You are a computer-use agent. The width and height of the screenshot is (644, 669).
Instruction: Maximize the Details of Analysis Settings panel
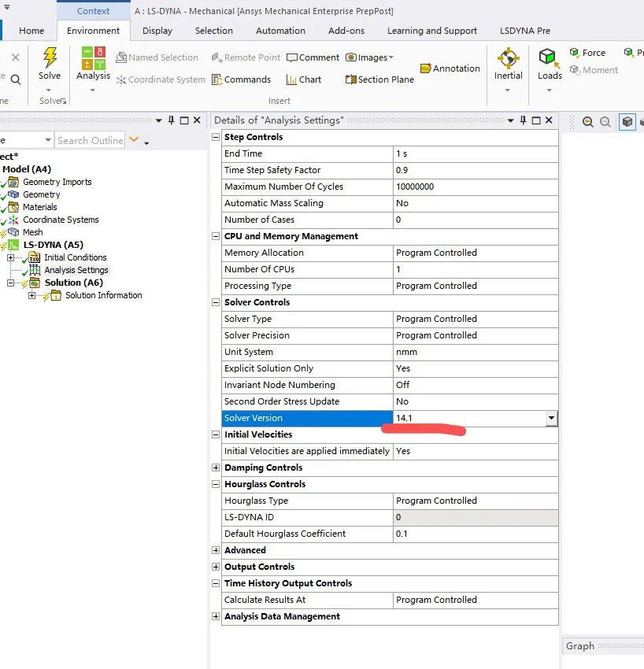tap(536, 120)
